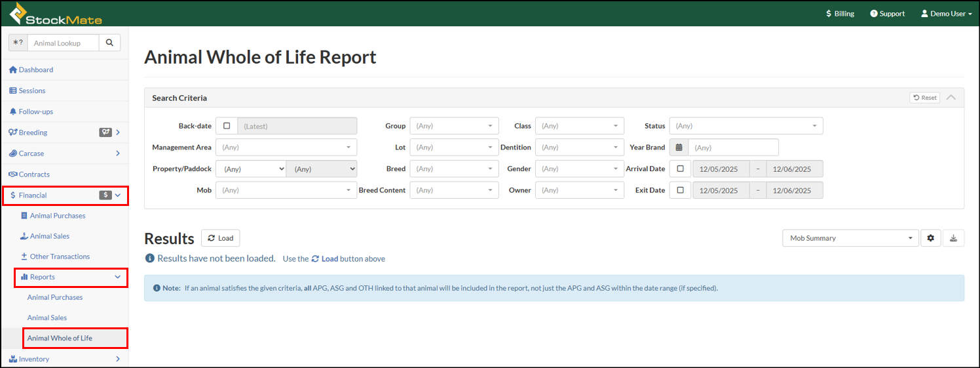Open the Gender dropdown
980x368 pixels.
(580, 169)
